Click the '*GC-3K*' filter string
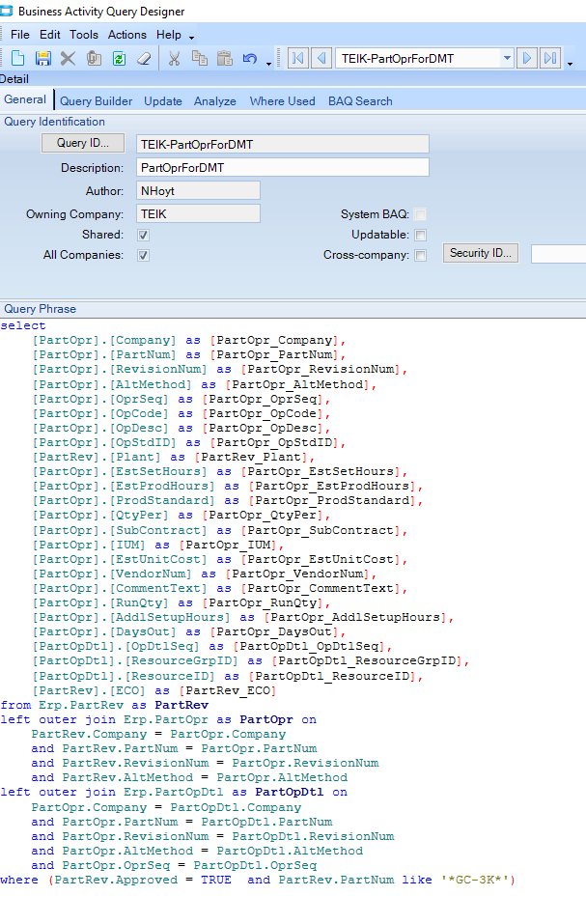The image size is (586, 924). click(475, 880)
